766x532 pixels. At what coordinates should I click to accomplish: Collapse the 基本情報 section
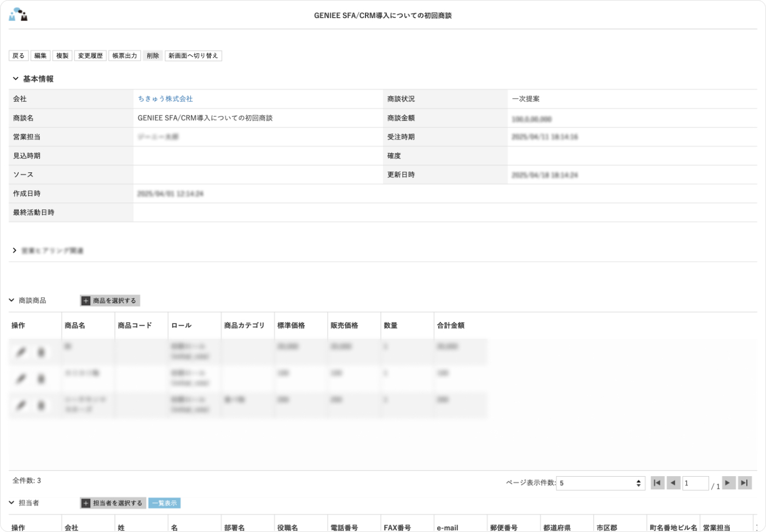click(15, 79)
